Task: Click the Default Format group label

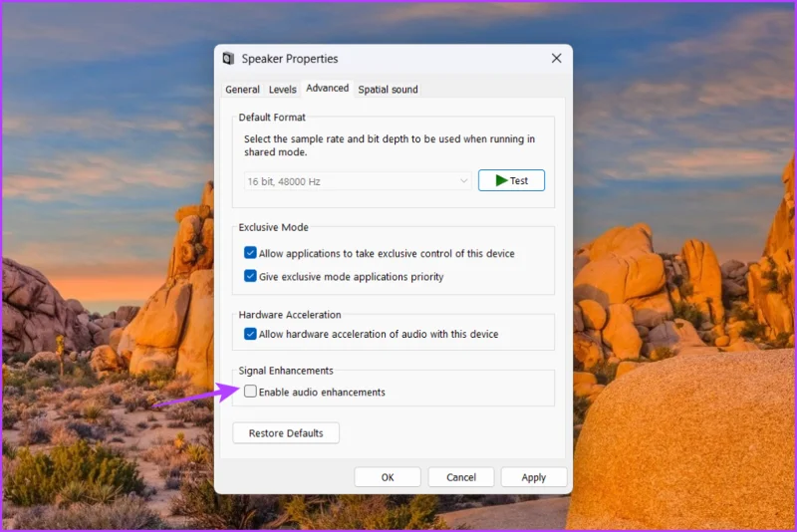Action: point(272,118)
